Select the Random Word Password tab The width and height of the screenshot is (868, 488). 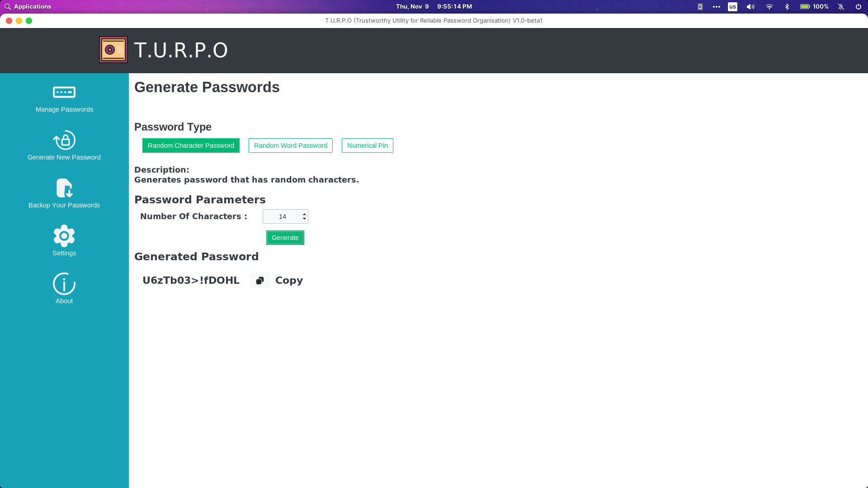[x=290, y=145]
